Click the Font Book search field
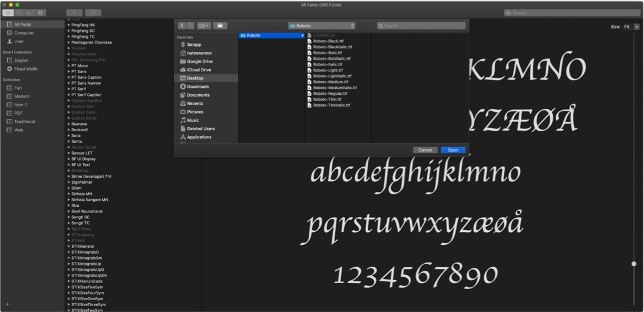 572,13
